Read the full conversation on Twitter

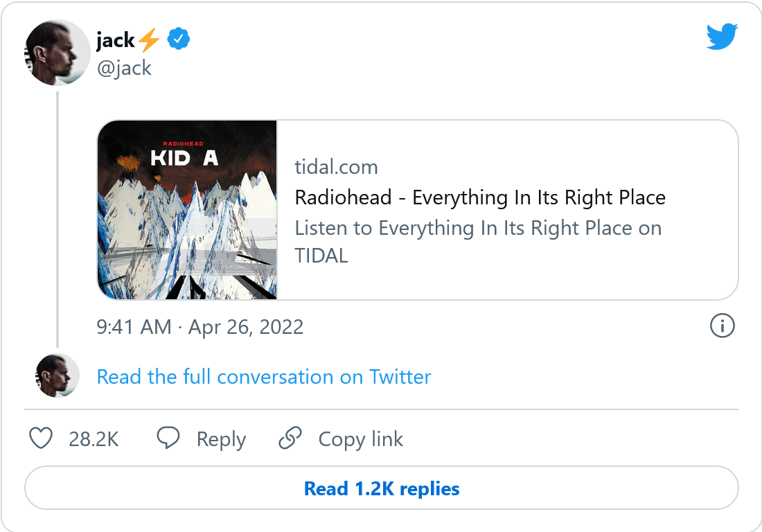point(264,377)
